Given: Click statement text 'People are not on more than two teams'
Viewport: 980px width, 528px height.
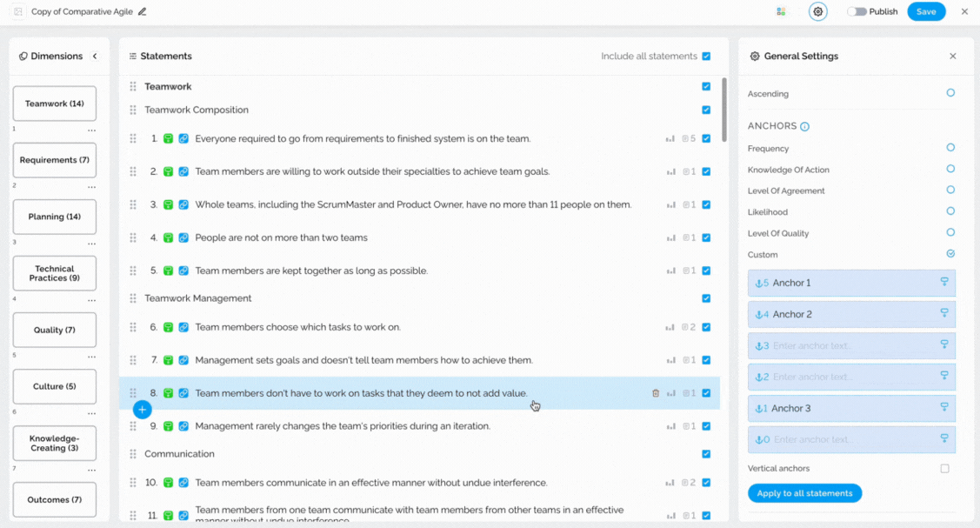Looking at the screenshot, I should [281, 237].
